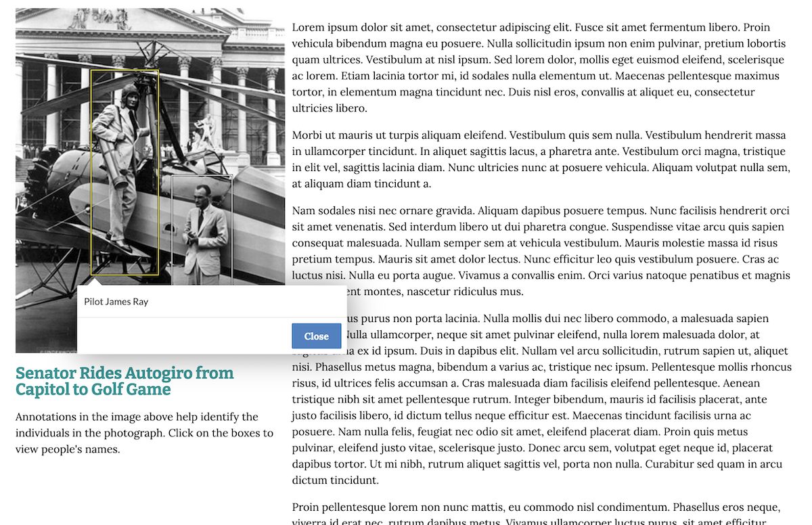Click the paragraph starting 'Lorem ipsum dolor sit amet'

pyautogui.click(x=539, y=68)
